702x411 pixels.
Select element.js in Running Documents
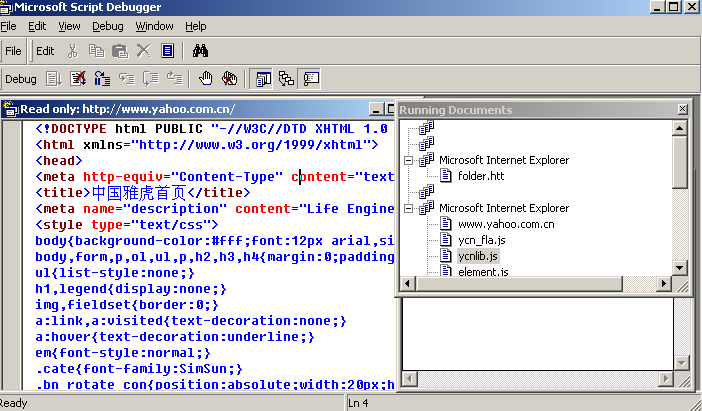483,271
